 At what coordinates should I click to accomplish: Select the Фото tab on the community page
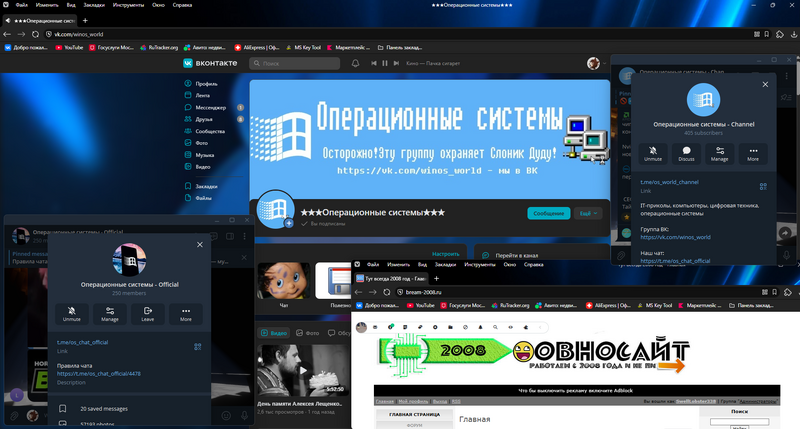pos(308,333)
